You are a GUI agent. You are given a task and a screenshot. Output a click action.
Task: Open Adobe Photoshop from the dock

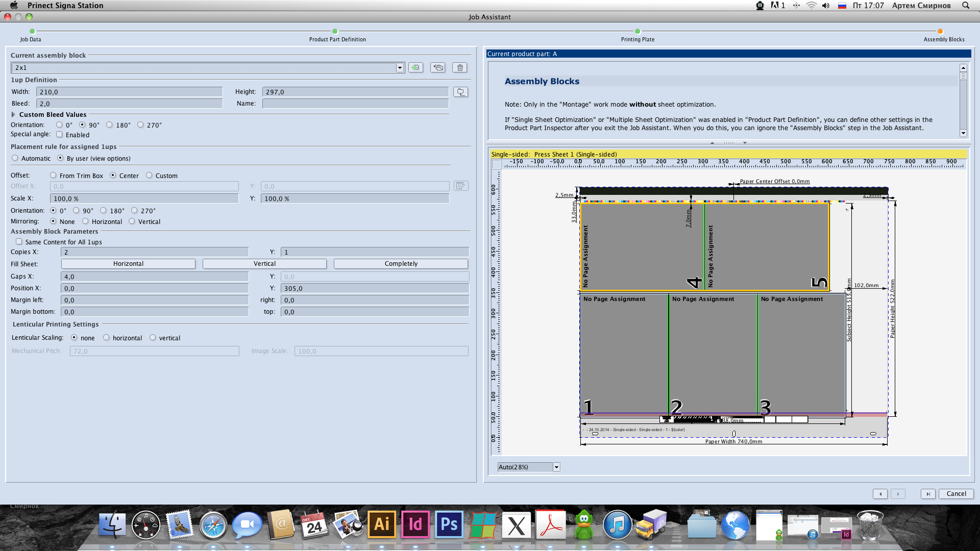[449, 524]
